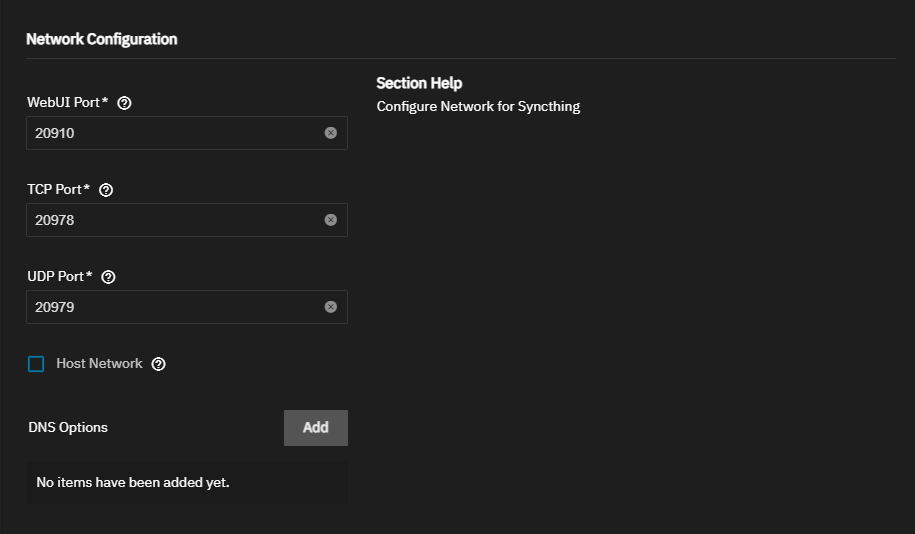Open the UDP Port help tooltip icon
Image resolution: width=915 pixels, height=534 pixels.
point(108,277)
